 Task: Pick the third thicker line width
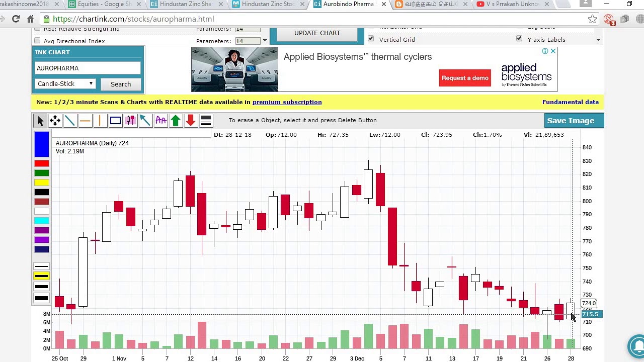[42, 287]
